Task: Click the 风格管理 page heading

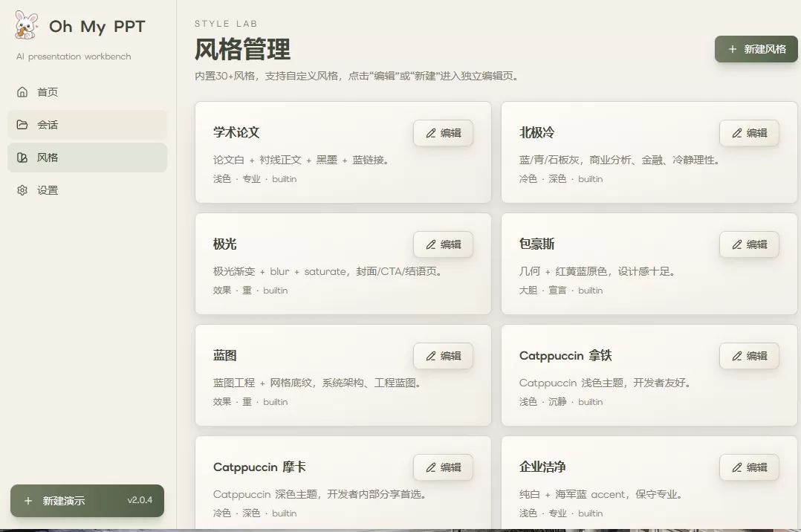Action: tap(243, 50)
